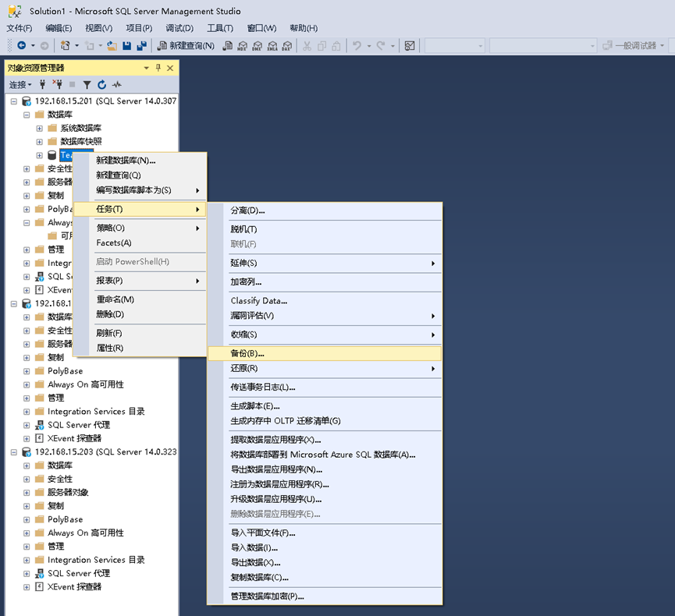
Task: Open 延伸(S) submenu
Action: pyautogui.click(x=325, y=263)
